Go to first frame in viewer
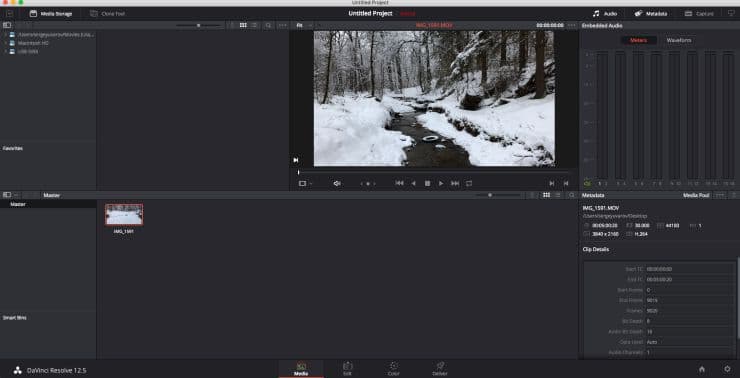The height and width of the screenshot is (378, 740). click(x=399, y=183)
